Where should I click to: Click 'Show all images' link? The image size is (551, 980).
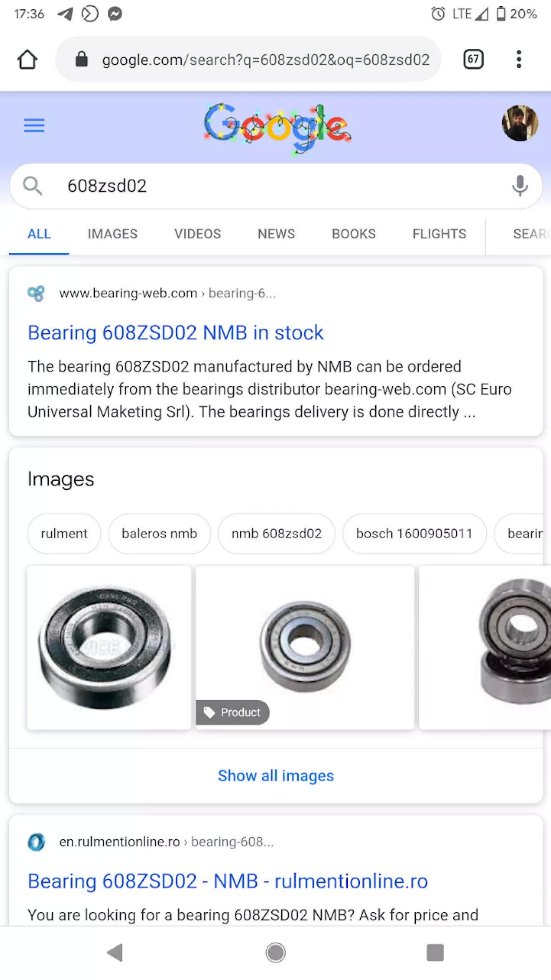[276, 776]
